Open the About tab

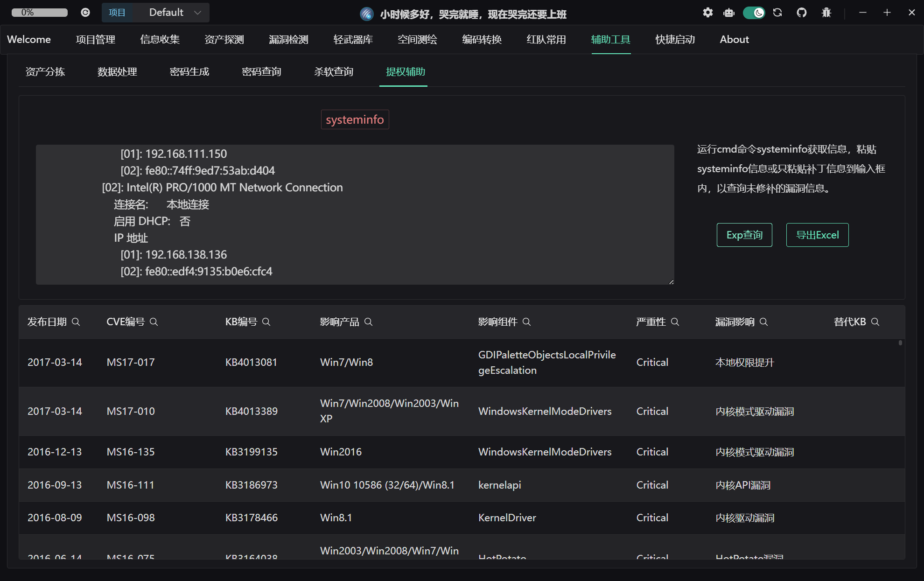735,40
